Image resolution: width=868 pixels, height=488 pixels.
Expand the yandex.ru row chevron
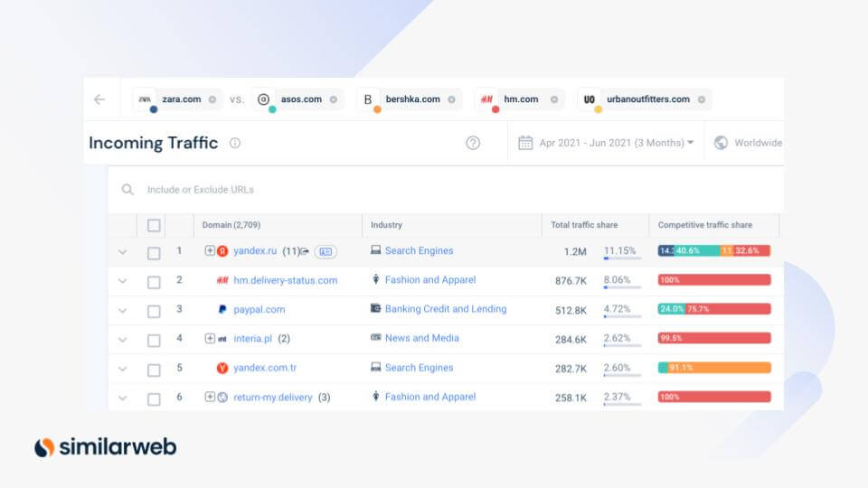[122, 252]
